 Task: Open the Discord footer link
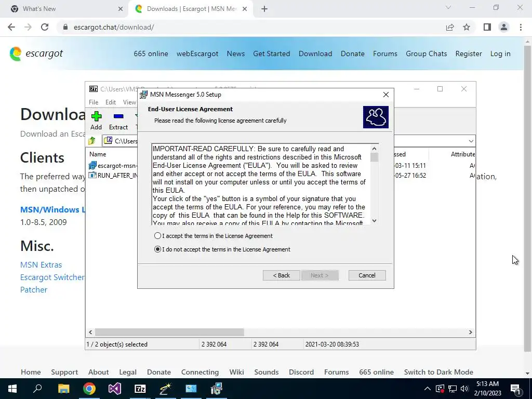coord(301,372)
